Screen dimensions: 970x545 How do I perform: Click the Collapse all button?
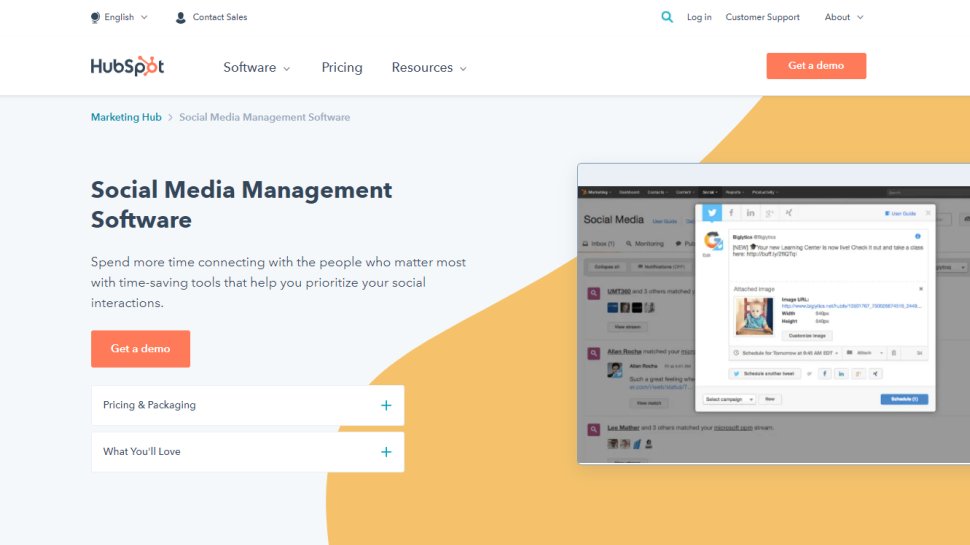pos(606,267)
